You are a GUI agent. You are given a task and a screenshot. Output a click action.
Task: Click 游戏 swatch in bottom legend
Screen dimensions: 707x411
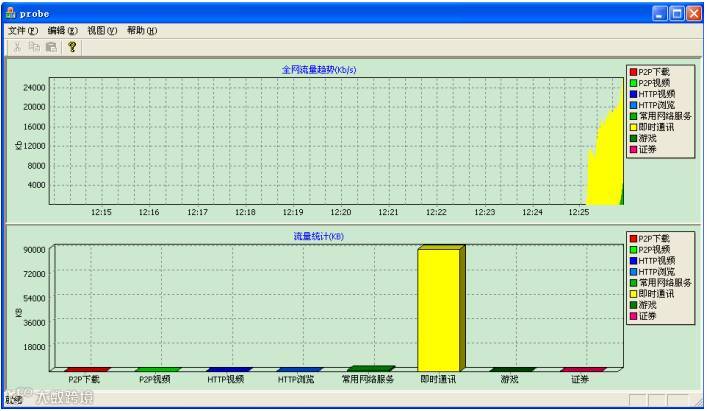click(633, 305)
